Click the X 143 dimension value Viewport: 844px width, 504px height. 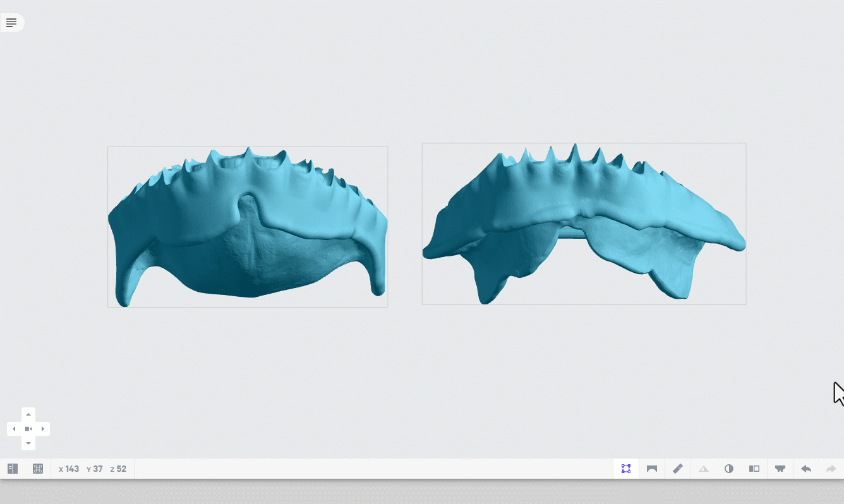click(69, 469)
